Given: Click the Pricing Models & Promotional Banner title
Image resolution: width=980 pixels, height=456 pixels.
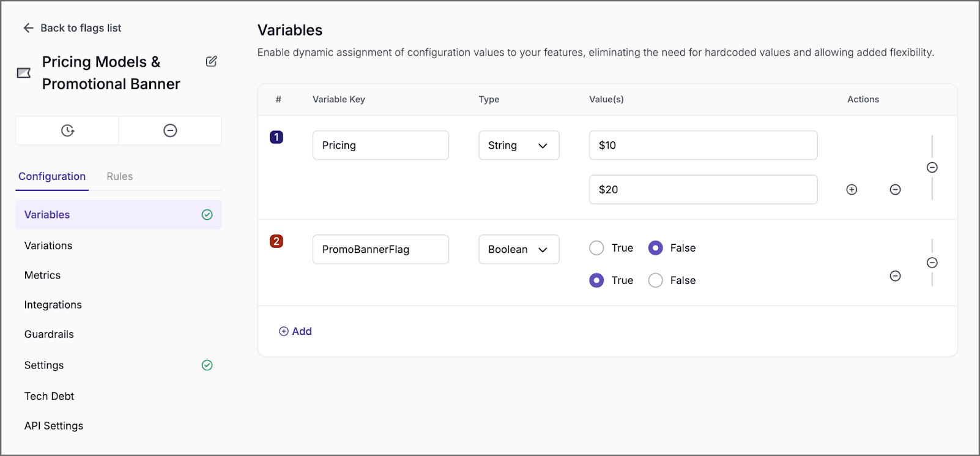Looking at the screenshot, I should click(111, 73).
